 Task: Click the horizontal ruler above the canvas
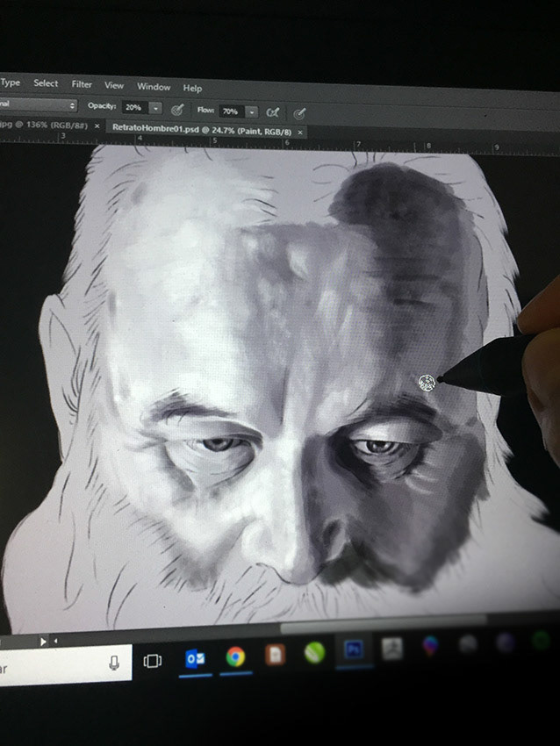tap(280, 142)
